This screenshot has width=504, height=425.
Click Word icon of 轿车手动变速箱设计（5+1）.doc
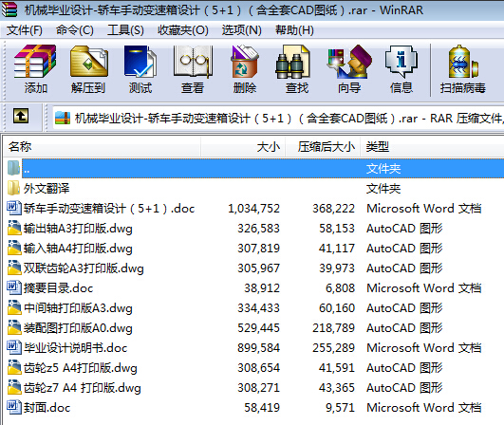click(13, 208)
